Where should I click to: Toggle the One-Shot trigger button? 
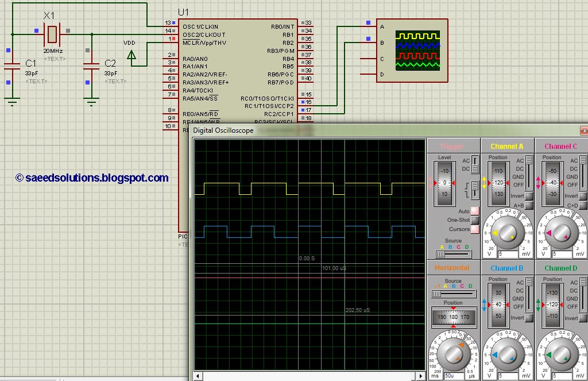475,220
